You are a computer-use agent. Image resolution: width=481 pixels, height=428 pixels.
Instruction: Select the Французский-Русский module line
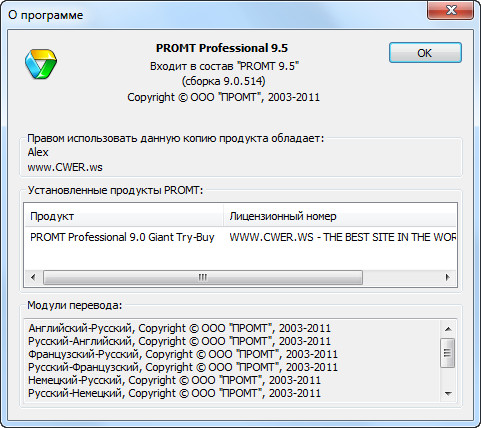183,354
